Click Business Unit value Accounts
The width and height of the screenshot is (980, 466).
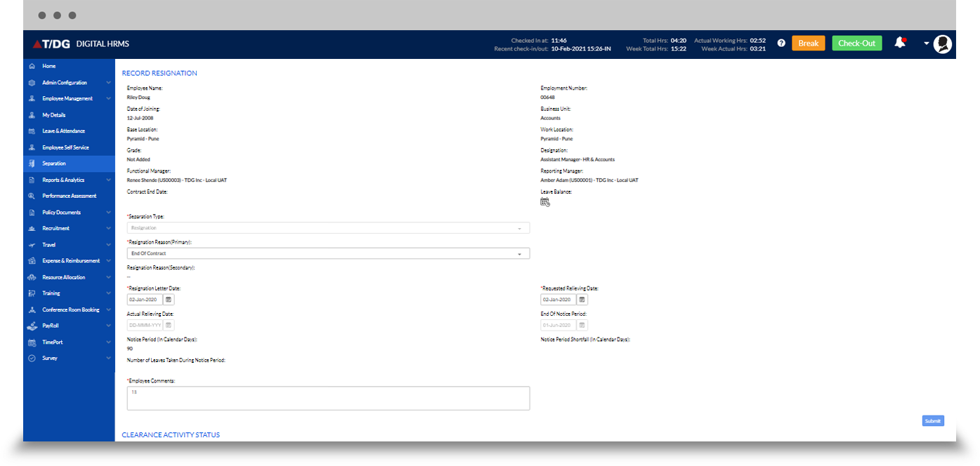551,119
